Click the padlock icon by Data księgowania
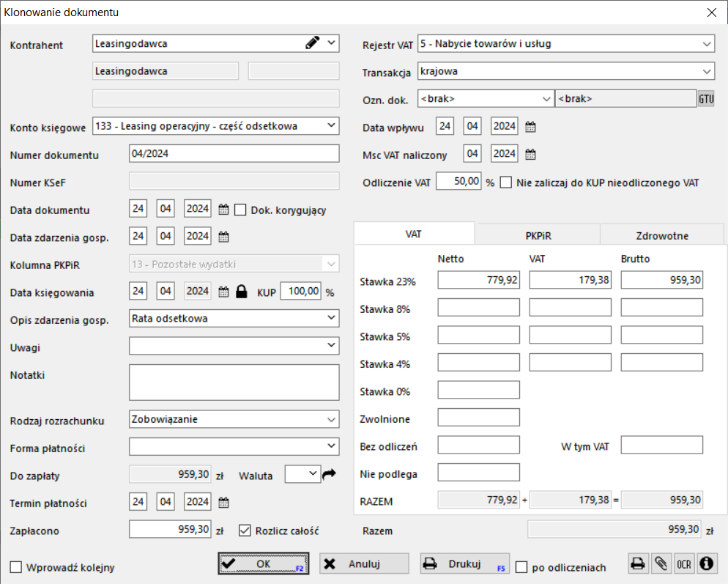Screen dimensions: 728x584 coord(242,292)
